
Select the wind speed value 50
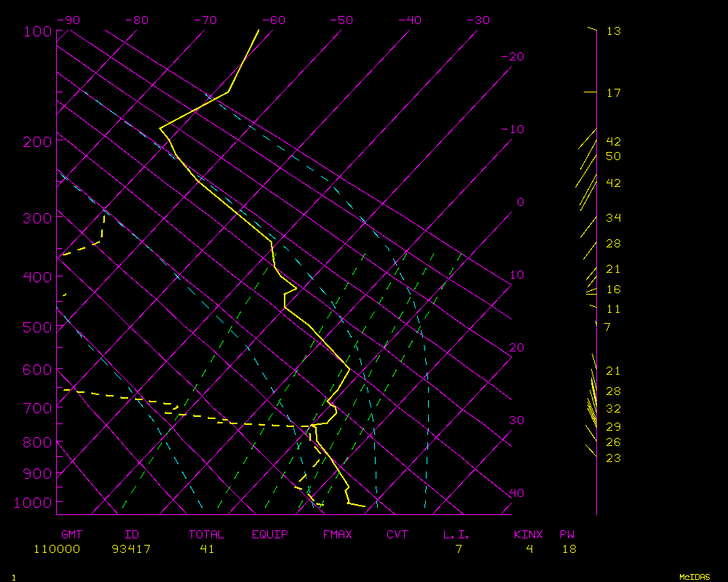[613, 156]
